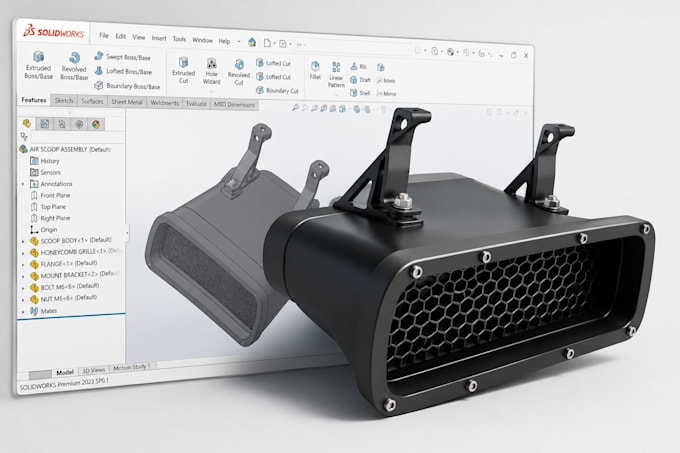Viewport: 680px width, 453px height.
Task: Click the Home welcome icon
Action: [252, 42]
